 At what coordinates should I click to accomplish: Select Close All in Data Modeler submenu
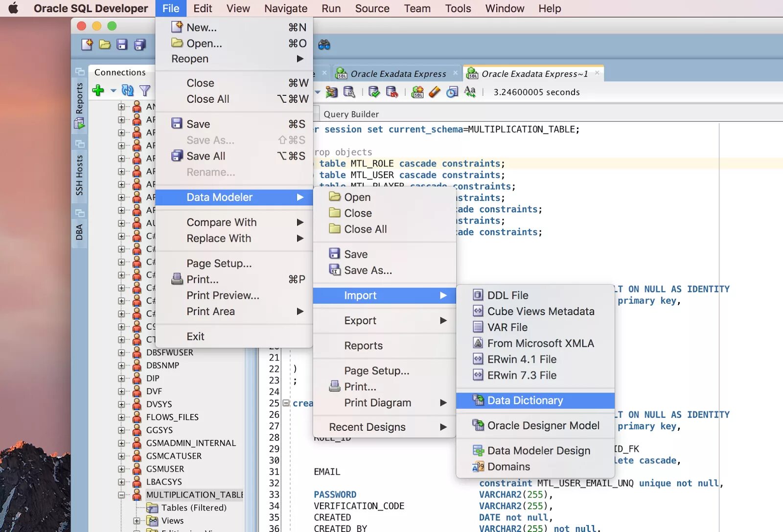tap(385, 229)
